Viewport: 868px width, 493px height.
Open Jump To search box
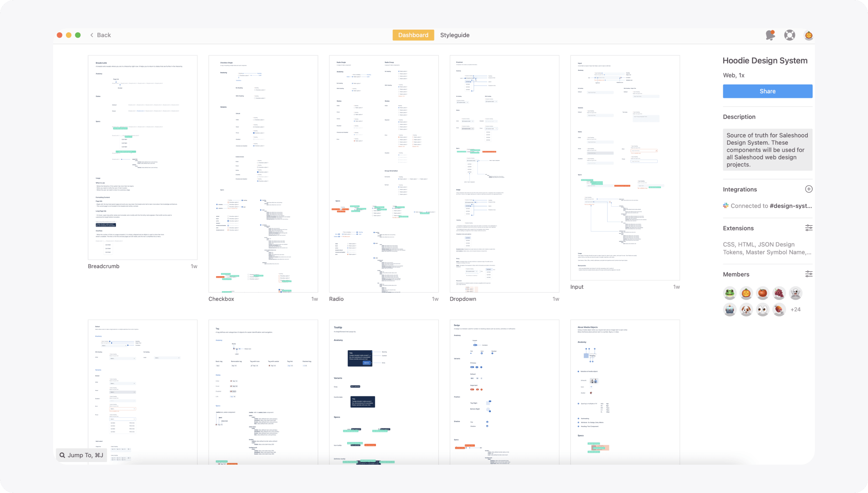pyautogui.click(x=81, y=455)
